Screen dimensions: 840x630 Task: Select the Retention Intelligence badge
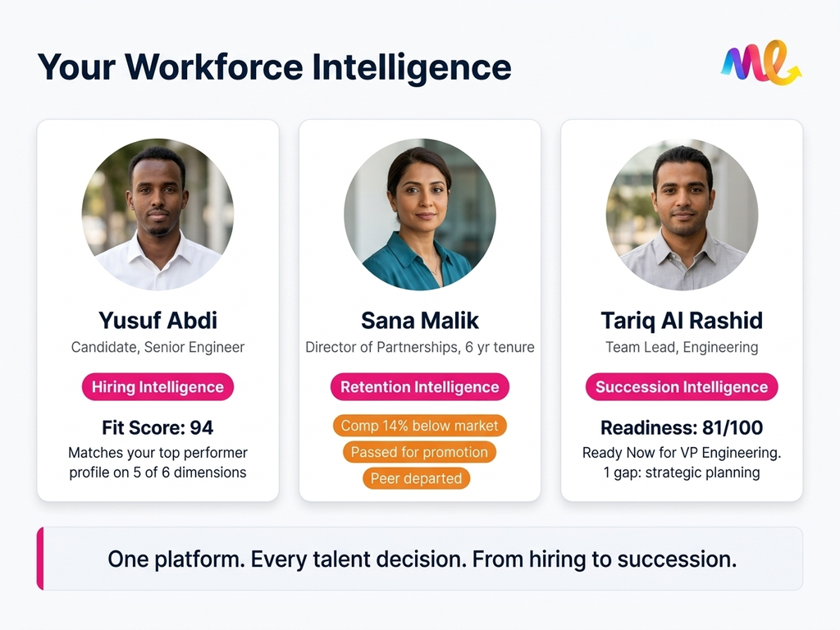tap(419, 387)
